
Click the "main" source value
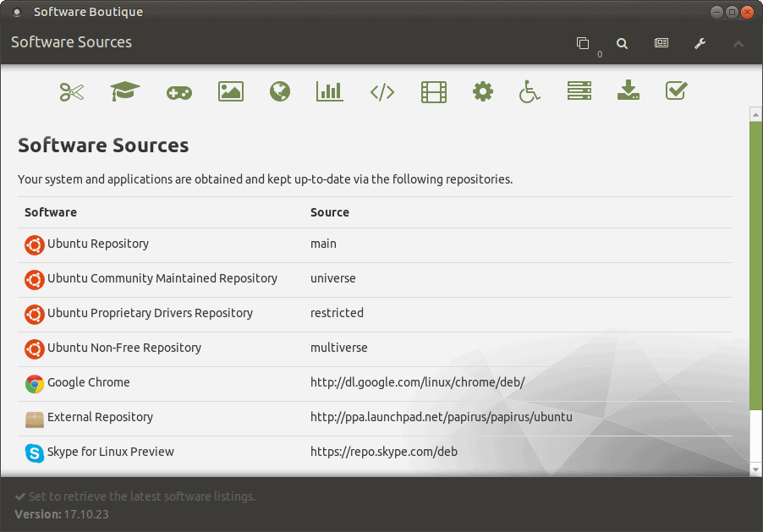[323, 244]
